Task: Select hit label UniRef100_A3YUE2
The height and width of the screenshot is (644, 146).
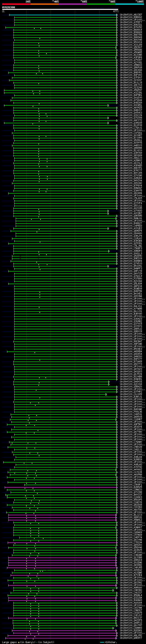Action: (x=131, y=228)
